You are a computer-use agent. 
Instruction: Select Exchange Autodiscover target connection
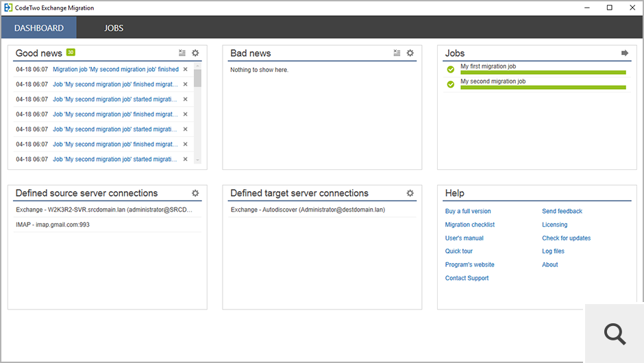pyautogui.click(x=308, y=210)
